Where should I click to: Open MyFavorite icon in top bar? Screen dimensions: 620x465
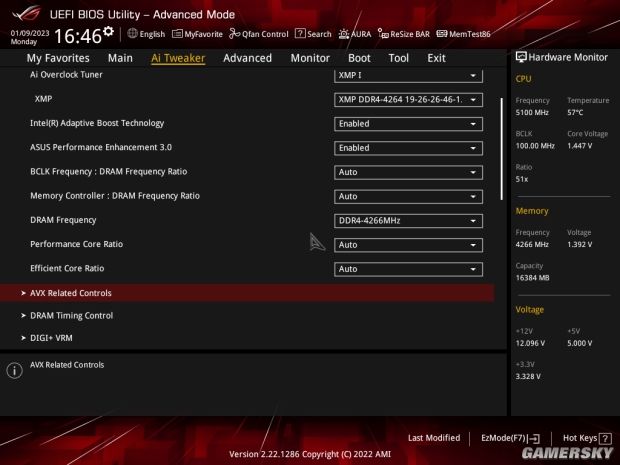tap(177, 34)
